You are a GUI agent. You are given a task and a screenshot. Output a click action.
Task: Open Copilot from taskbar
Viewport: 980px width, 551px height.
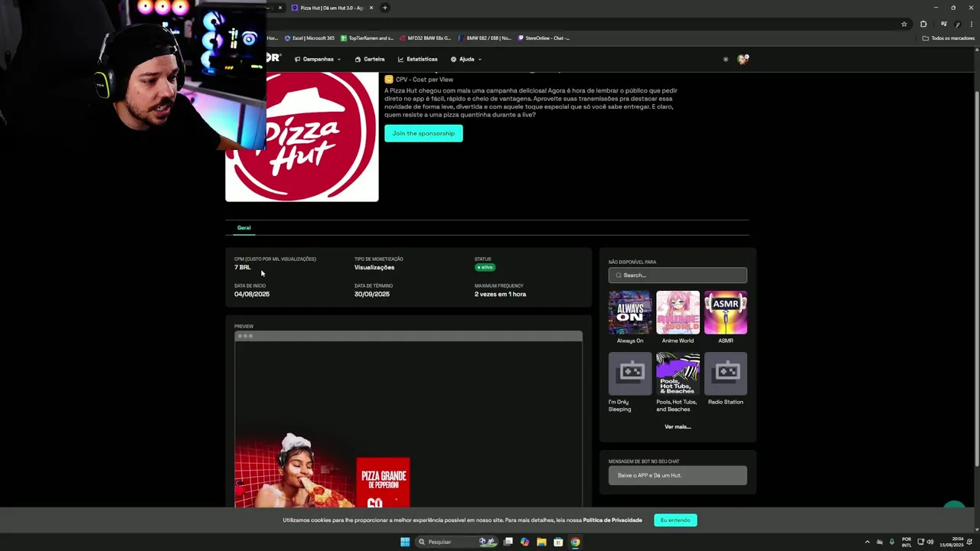pos(524,542)
